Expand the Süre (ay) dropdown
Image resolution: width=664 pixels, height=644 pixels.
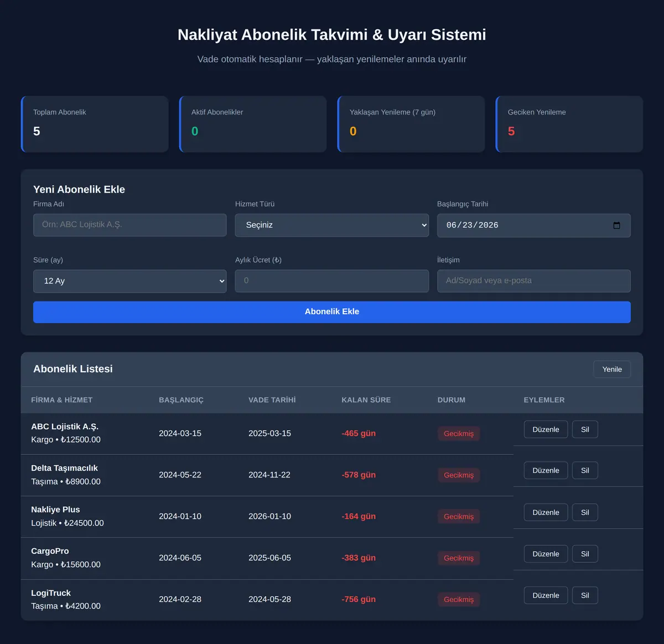[x=130, y=281]
